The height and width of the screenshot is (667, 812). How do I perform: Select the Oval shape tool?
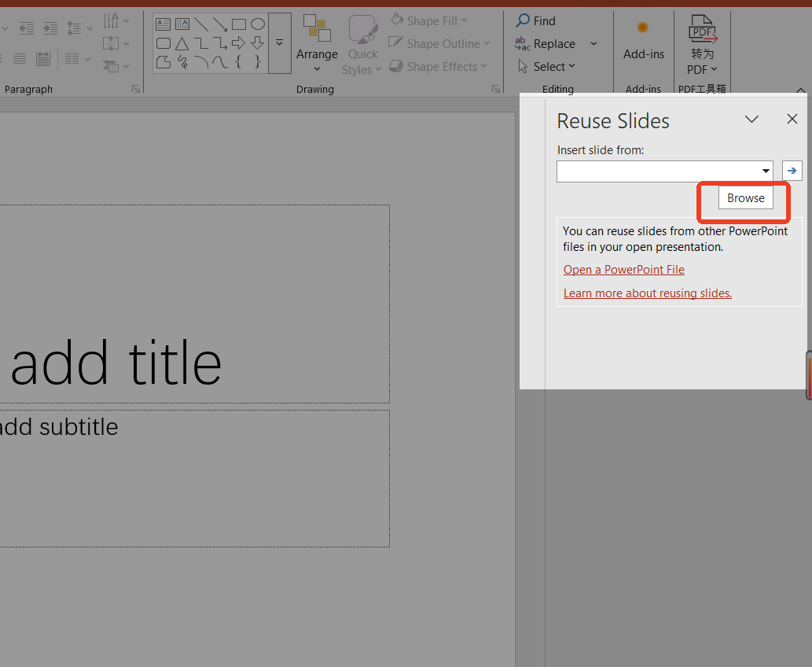257,24
